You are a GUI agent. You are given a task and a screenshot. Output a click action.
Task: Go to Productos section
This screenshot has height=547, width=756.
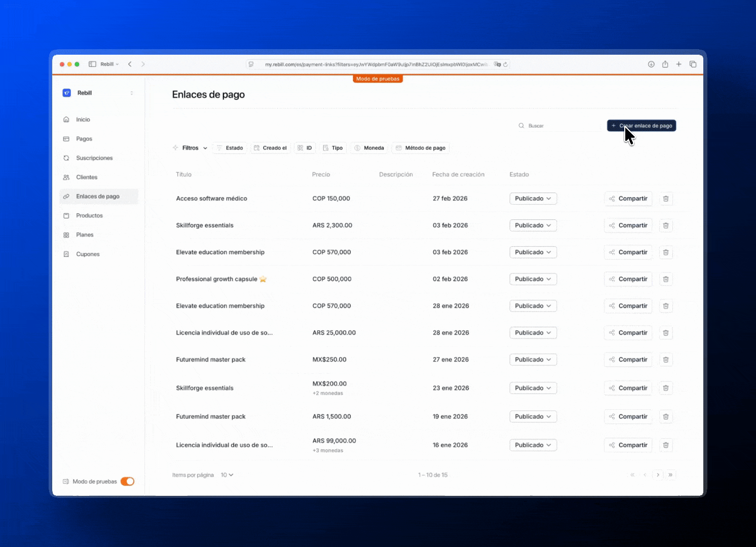coord(89,216)
